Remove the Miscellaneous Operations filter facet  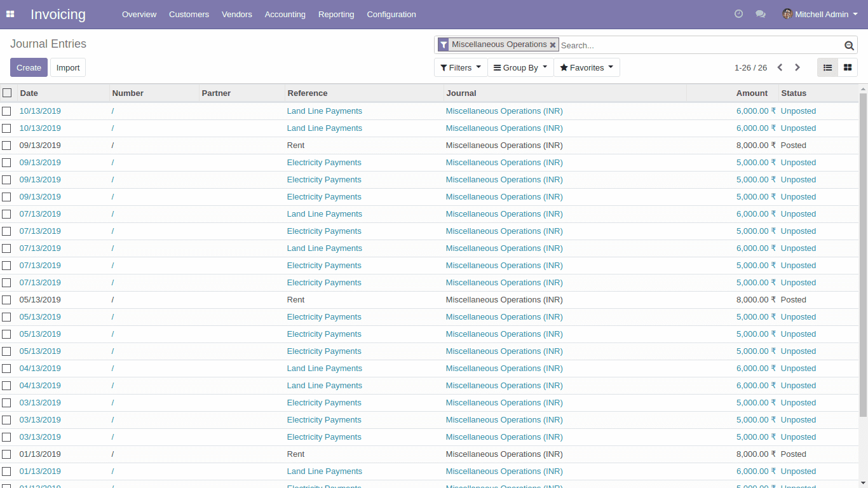553,45
